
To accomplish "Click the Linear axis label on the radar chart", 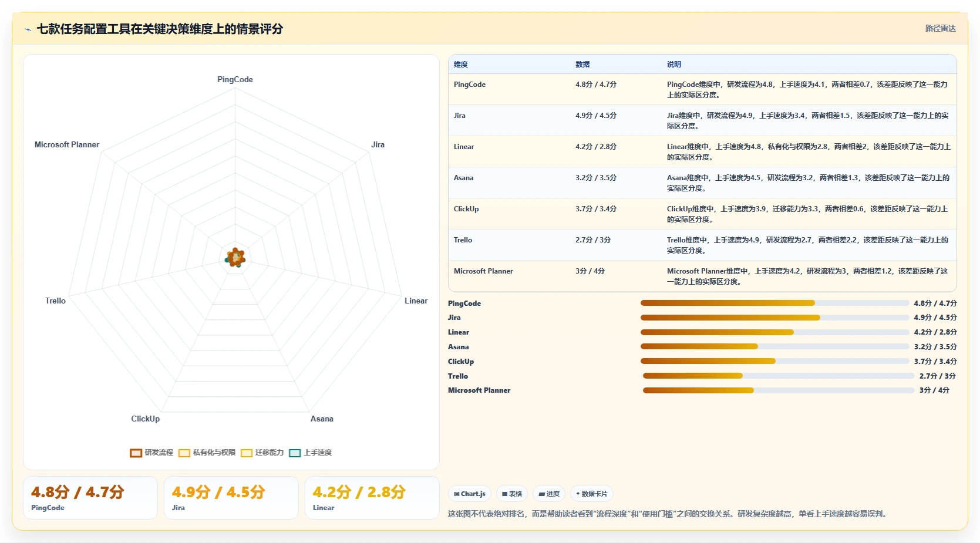I will 416,301.
